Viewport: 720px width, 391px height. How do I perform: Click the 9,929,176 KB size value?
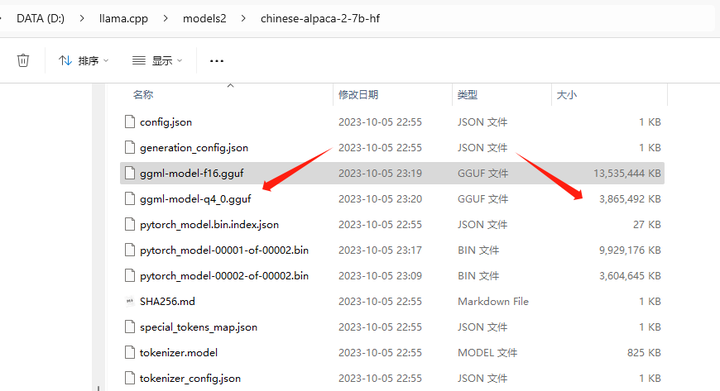(630, 250)
